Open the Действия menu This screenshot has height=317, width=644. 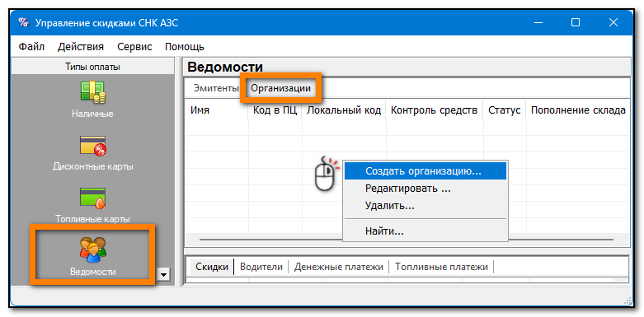pyautogui.click(x=81, y=47)
